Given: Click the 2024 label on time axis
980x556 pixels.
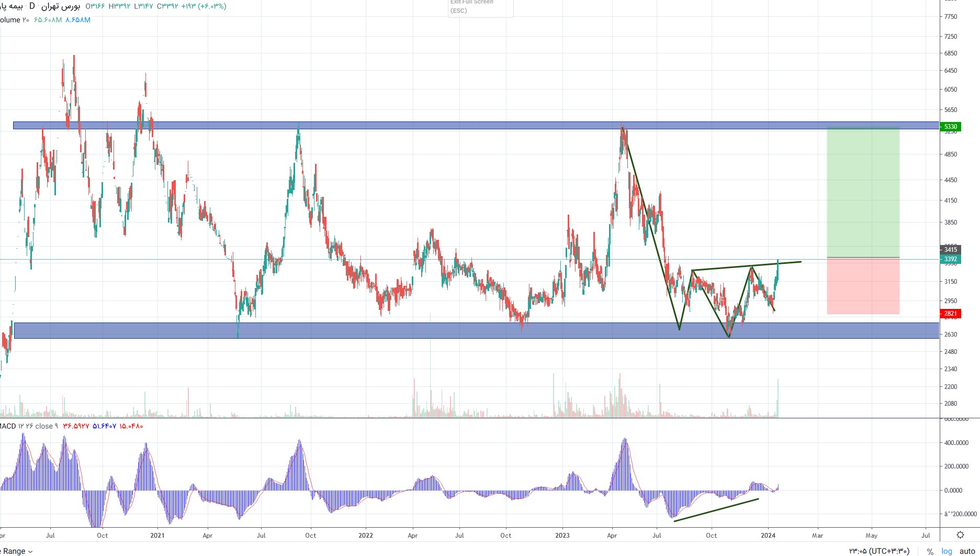Looking at the screenshot, I should pyautogui.click(x=768, y=536).
